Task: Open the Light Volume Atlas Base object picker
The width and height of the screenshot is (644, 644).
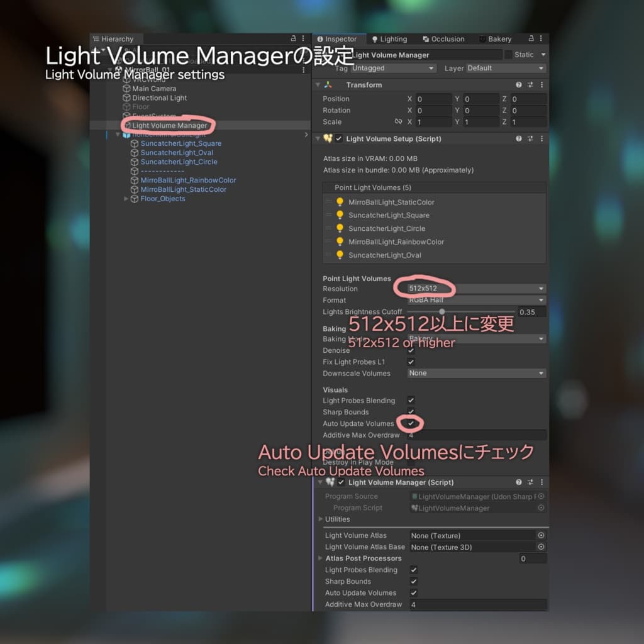Action: point(541,547)
